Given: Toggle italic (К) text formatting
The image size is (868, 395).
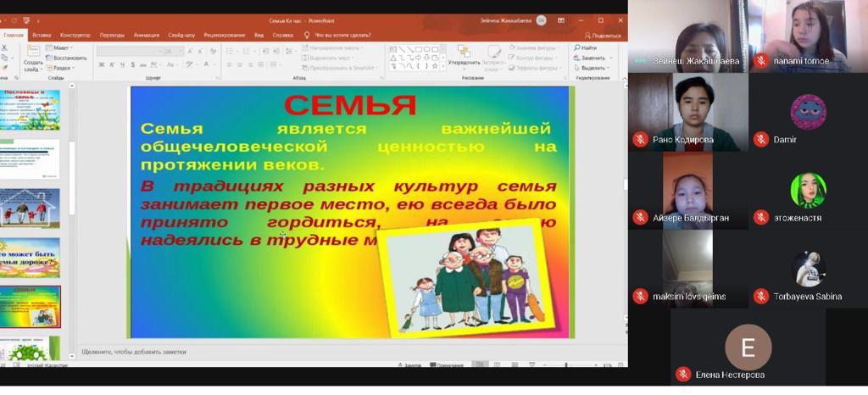Looking at the screenshot, I should coord(110,65).
